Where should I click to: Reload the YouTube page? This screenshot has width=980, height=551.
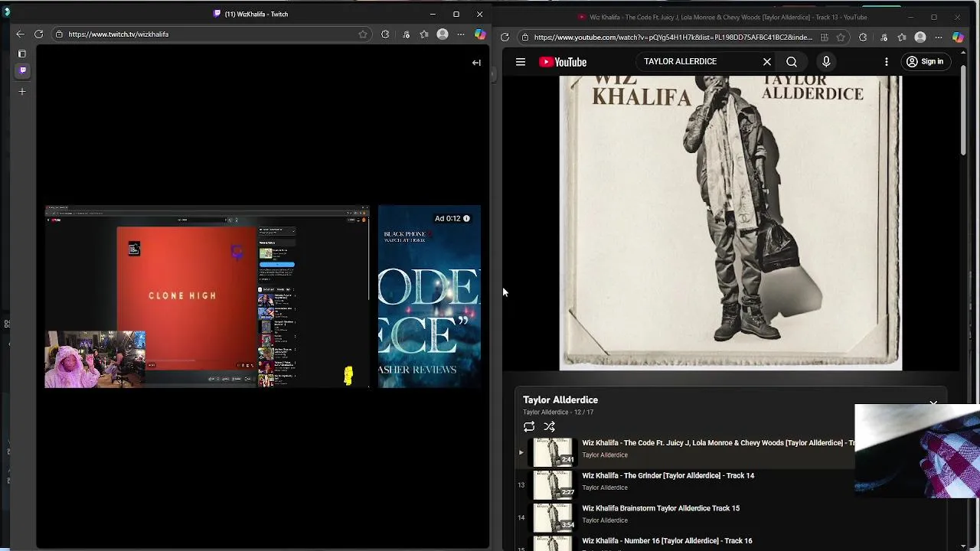tap(505, 37)
